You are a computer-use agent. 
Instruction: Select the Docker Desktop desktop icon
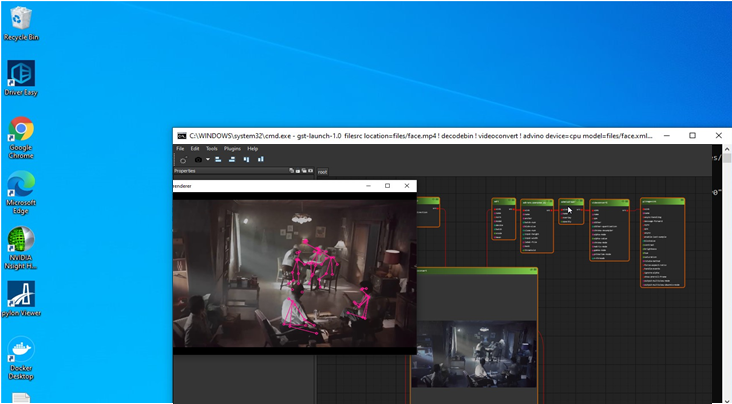coord(21,358)
